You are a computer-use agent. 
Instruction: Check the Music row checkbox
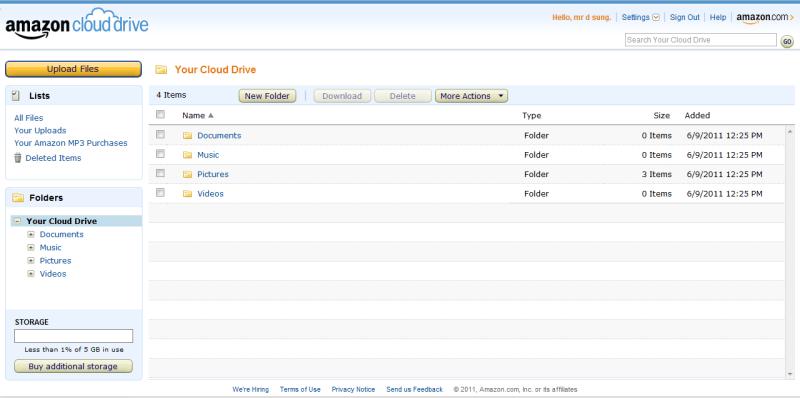coord(160,154)
